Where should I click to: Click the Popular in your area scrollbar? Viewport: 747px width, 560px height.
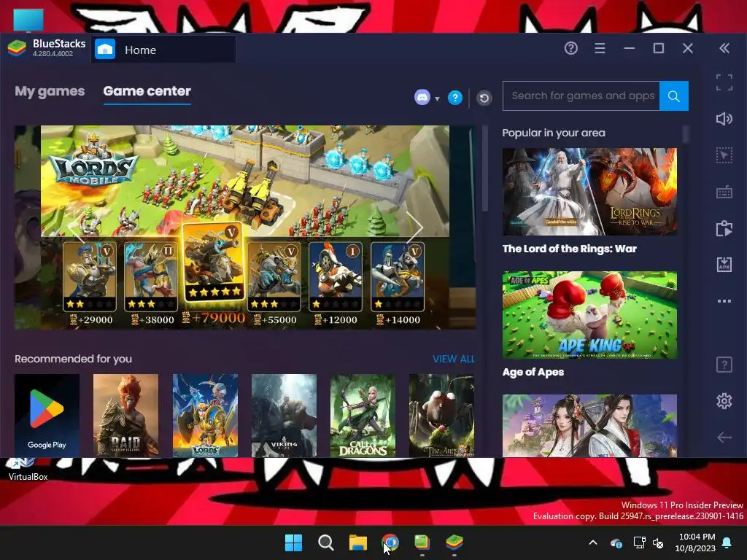(x=686, y=134)
